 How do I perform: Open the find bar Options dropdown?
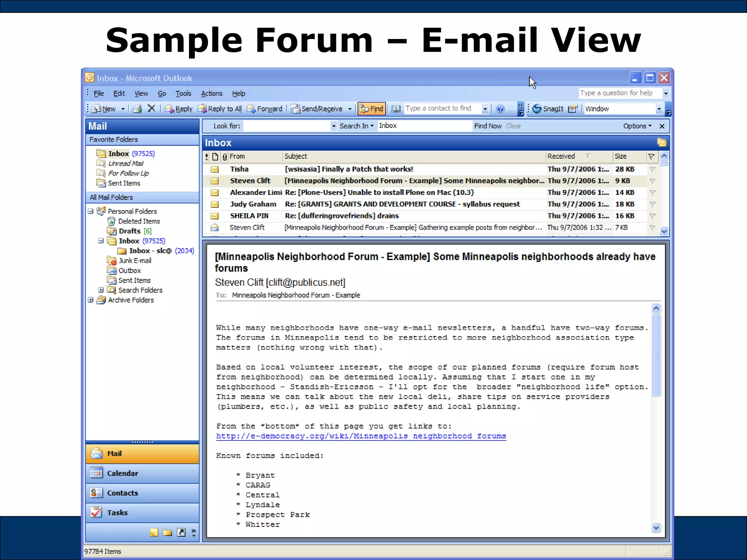[x=637, y=126]
